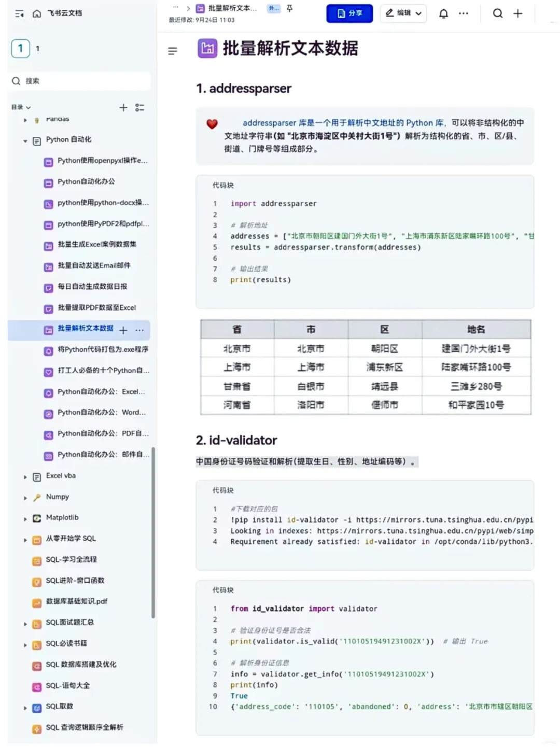Pin the document with the pin icon
This screenshot has width=560, height=748.
[290, 8]
